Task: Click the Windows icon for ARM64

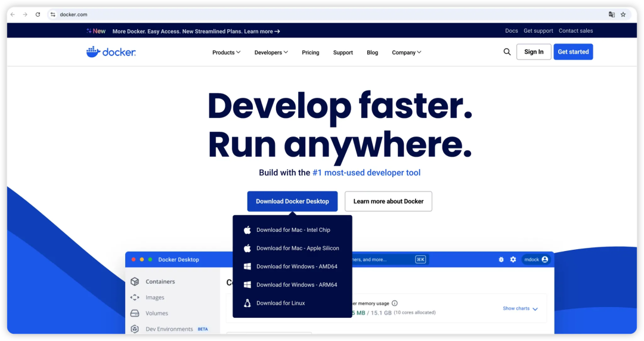Action: click(247, 285)
